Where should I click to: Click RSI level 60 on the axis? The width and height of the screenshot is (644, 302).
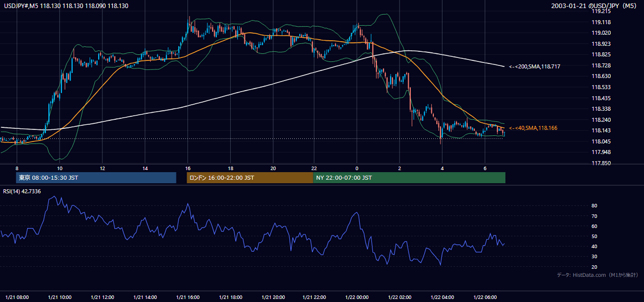[595, 226]
